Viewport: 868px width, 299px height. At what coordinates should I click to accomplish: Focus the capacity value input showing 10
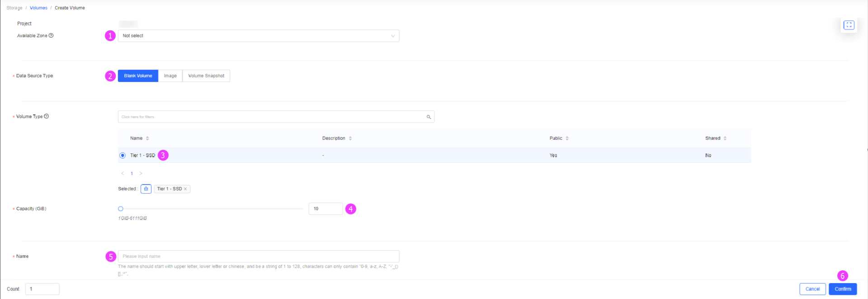[x=325, y=209]
